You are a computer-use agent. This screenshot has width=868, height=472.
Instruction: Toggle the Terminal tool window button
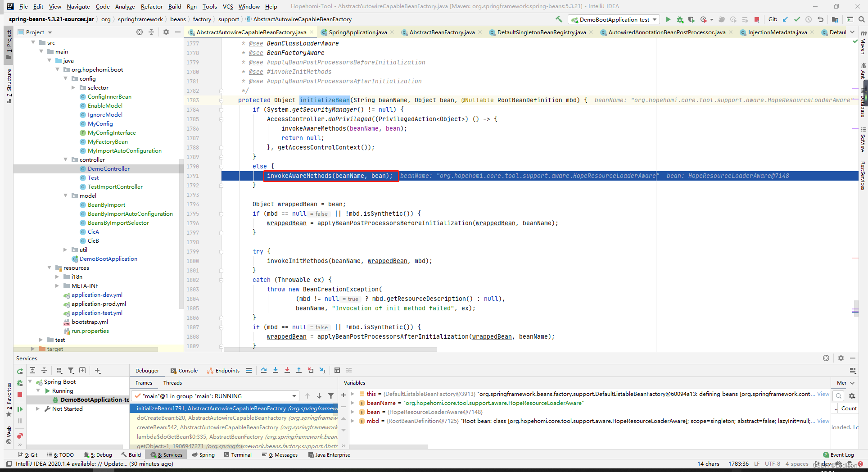[238, 455]
